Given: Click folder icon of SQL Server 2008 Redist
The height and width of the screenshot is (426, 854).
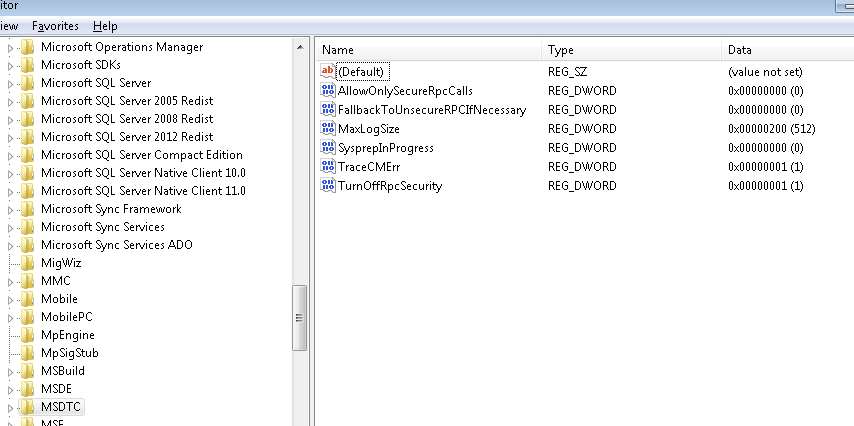Looking at the screenshot, I should (x=27, y=119).
